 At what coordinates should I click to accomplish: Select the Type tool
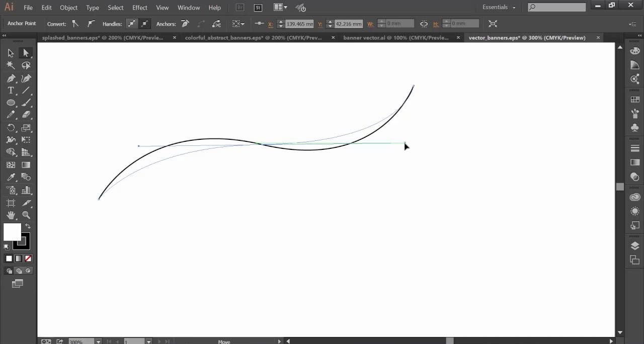tap(11, 91)
